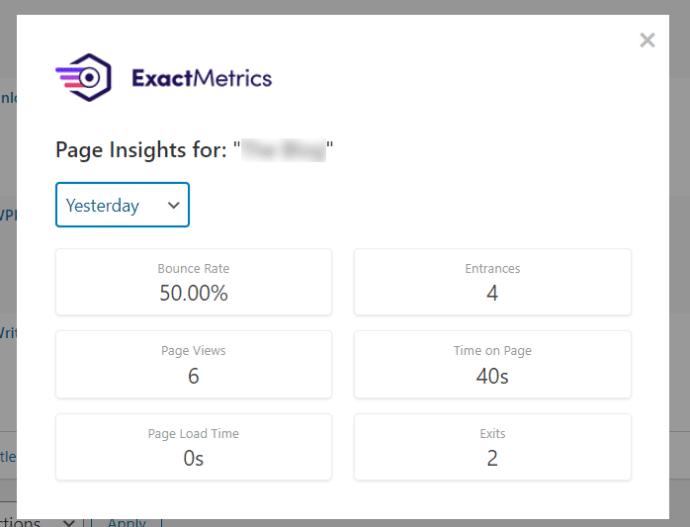Screen dimensions: 690x527
Task: Open the Yesterday date range dropdown
Action: pyautogui.click(x=122, y=205)
